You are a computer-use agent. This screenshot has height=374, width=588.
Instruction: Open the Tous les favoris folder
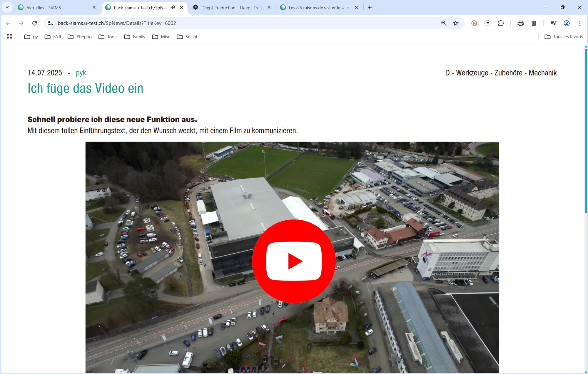pos(564,37)
